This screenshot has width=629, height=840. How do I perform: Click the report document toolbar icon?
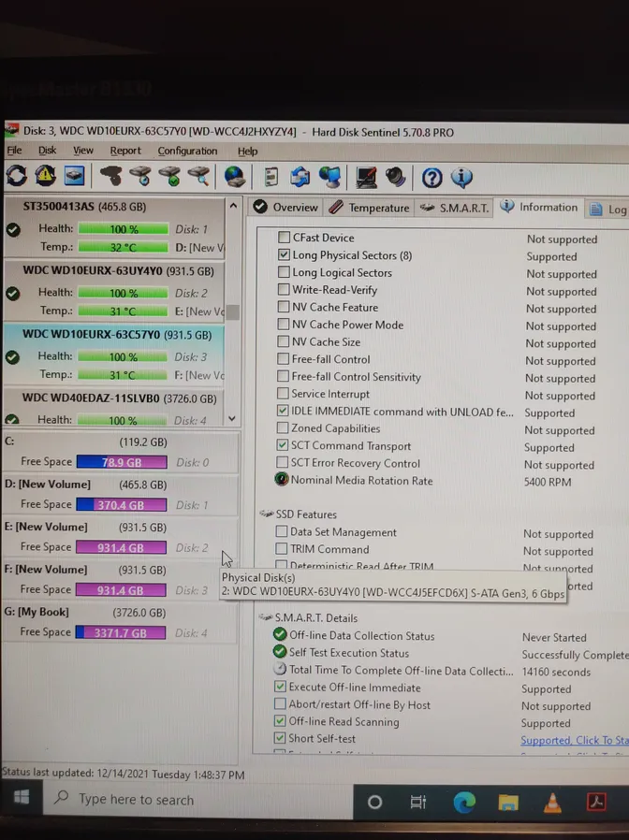point(271,177)
